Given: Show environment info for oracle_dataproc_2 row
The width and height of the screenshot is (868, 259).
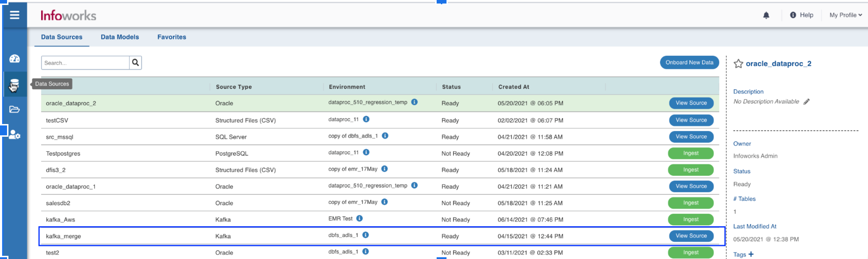Looking at the screenshot, I should tap(414, 102).
